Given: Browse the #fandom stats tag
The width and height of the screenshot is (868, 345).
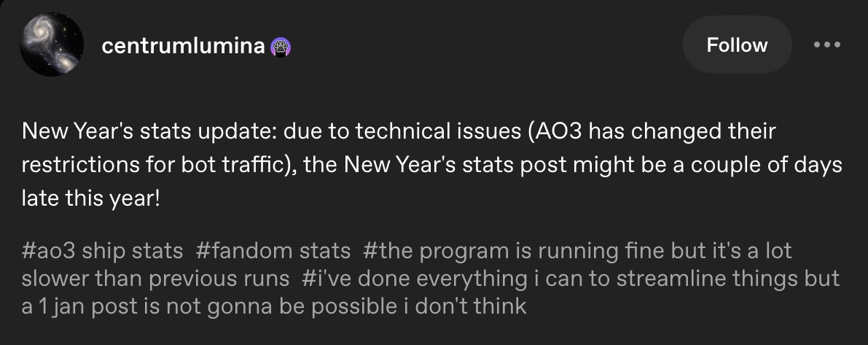Looking at the screenshot, I should [x=273, y=252].
